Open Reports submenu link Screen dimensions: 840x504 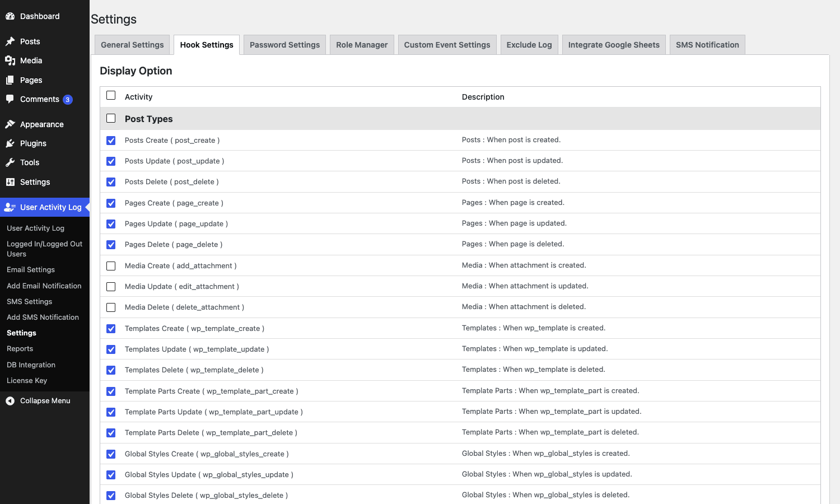[x=20, y=348]
